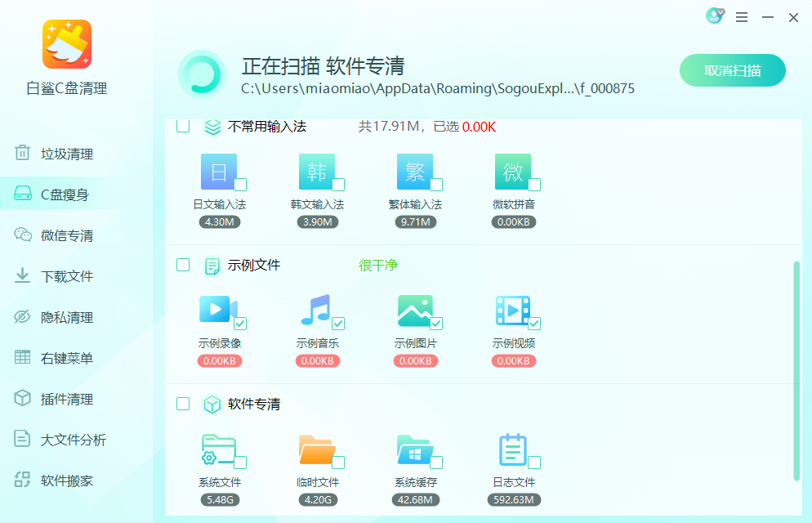
Task: Click the 共17.91M total size text
Action: coord(389,127)
